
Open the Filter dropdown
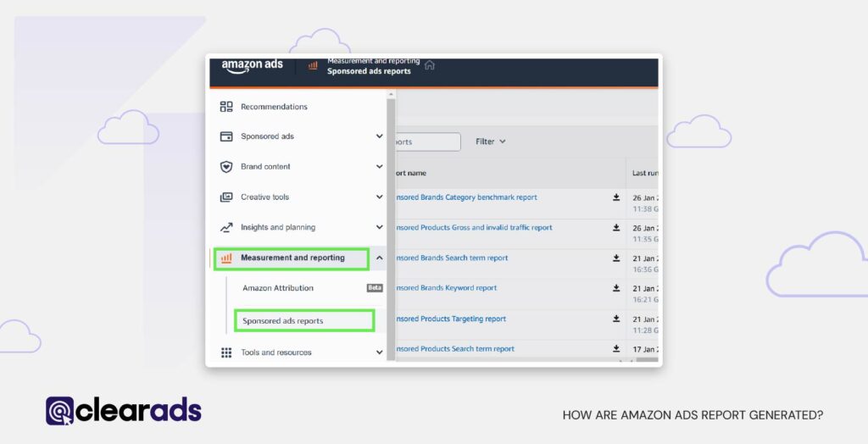coord(491,142)
